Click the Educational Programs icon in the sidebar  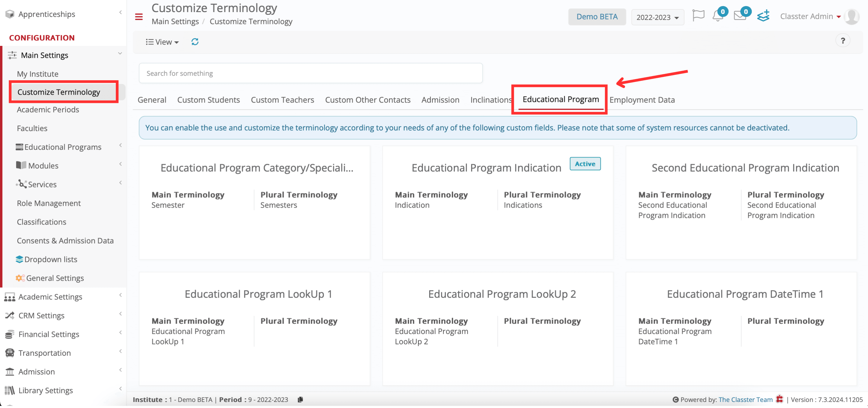(19, 147)
